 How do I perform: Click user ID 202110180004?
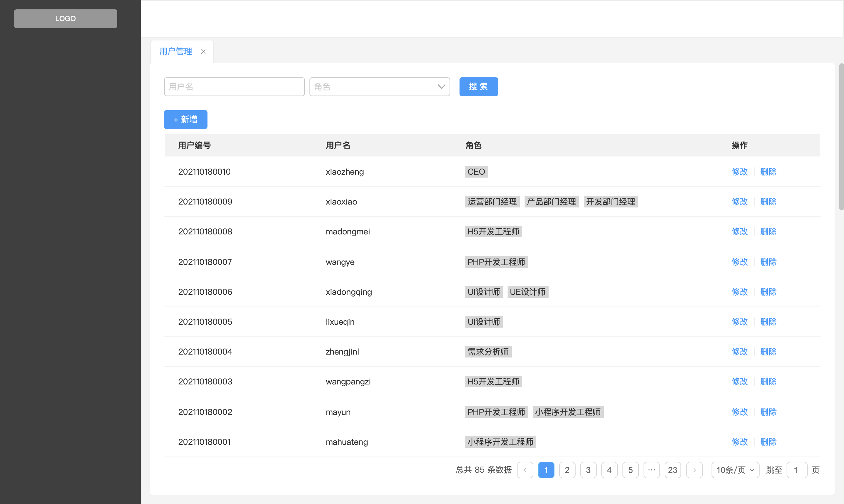205,352
